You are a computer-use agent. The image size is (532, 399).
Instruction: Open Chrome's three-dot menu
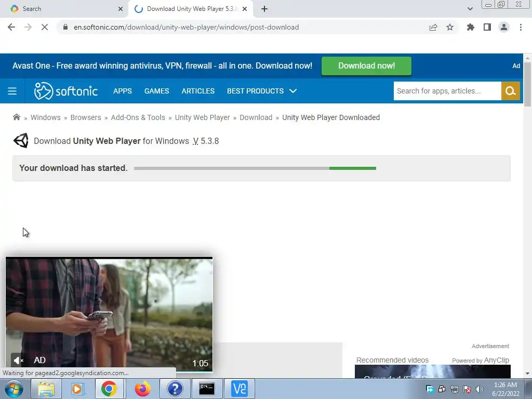point(521,27)
